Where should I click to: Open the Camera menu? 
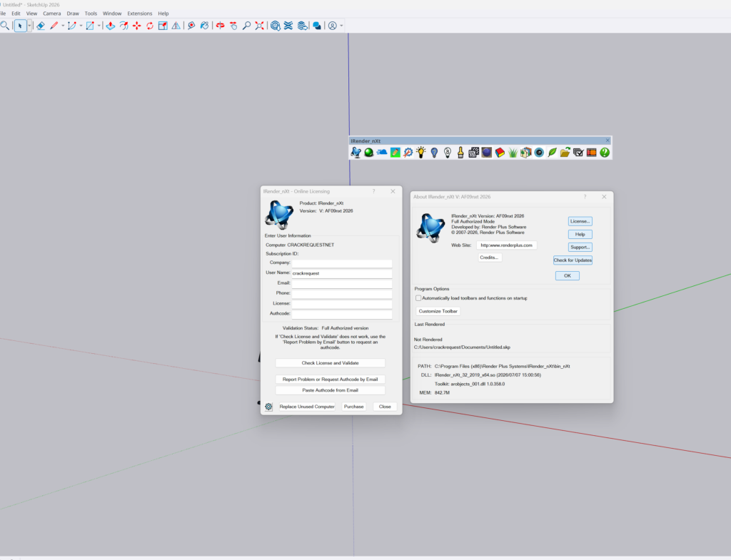[51, 14]
